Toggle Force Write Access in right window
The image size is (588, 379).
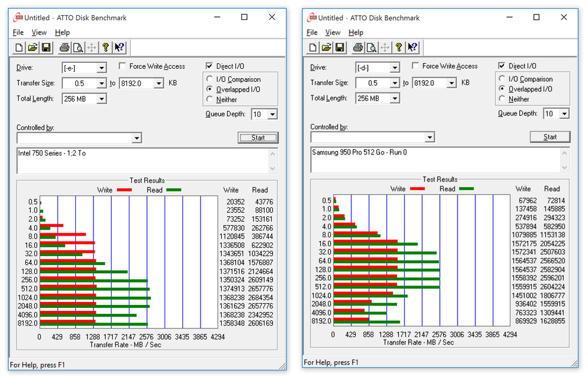415,66
